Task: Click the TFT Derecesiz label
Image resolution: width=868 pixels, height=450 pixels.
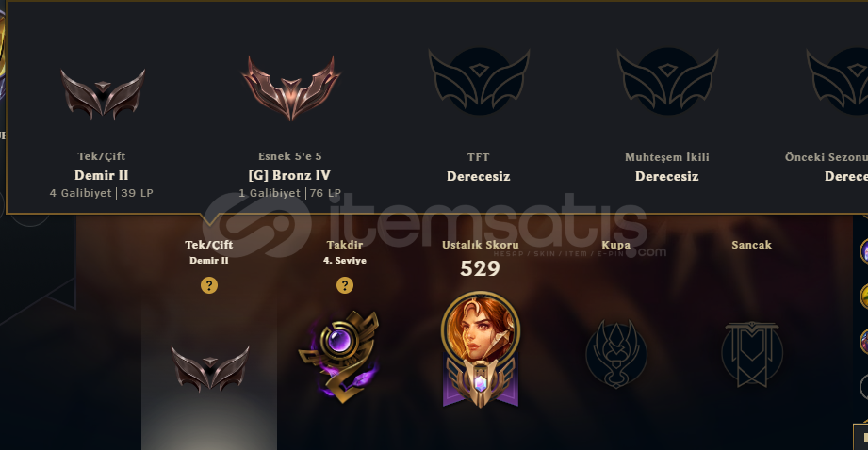Action: tap(478, 176)
